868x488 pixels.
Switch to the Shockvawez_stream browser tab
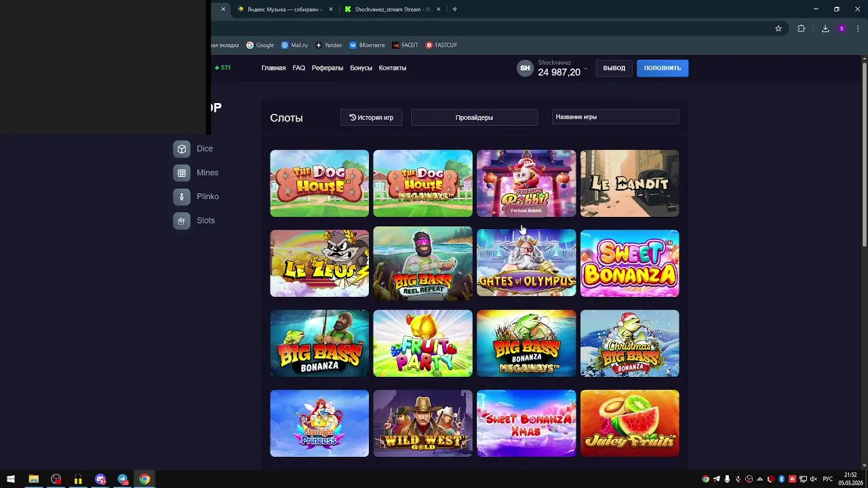click(x=393, y=9)
